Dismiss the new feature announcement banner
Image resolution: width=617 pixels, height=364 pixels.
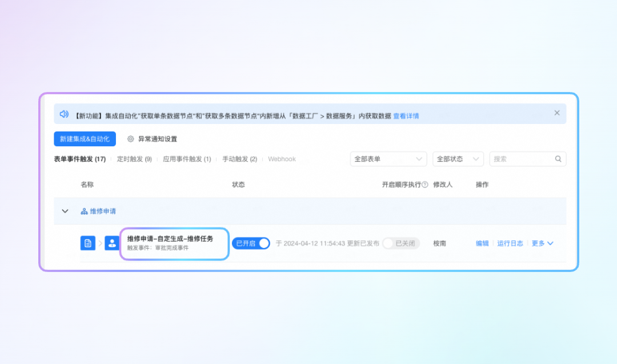[557, 113]
